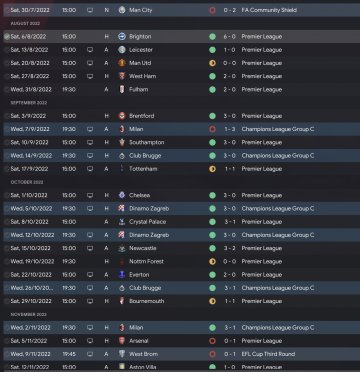Click the West Brom club badge
This screenshot has height=372, width=360.
pos(122,354)
